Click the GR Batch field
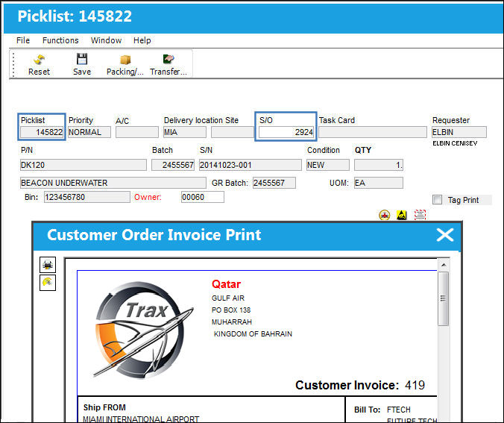This screenshot has height=423, width=504. 274,183
